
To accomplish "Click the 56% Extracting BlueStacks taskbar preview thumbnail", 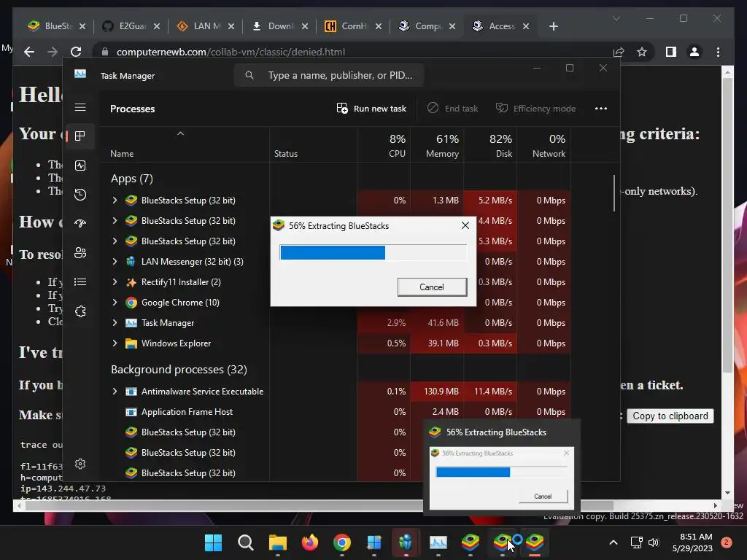I will (502, 478).
